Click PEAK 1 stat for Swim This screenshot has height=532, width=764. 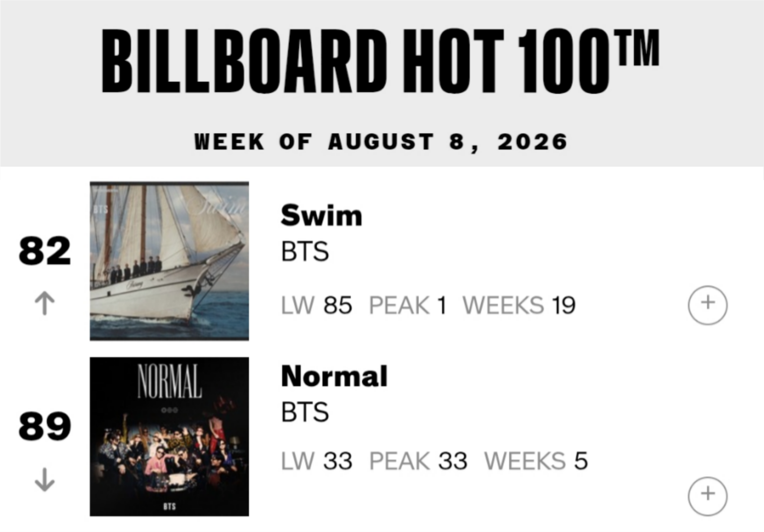408,306
